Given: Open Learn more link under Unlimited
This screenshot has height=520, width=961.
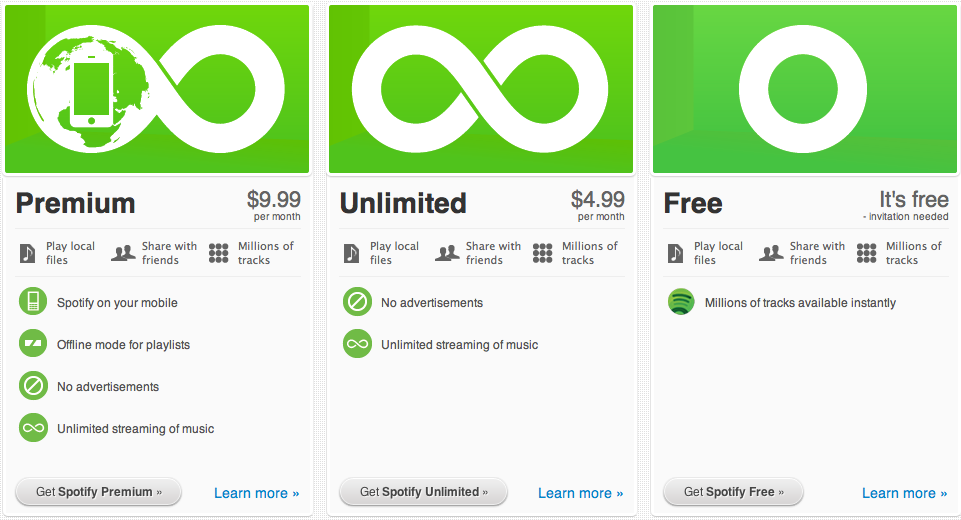Looking at the screenshot, I should pos(581,493).
